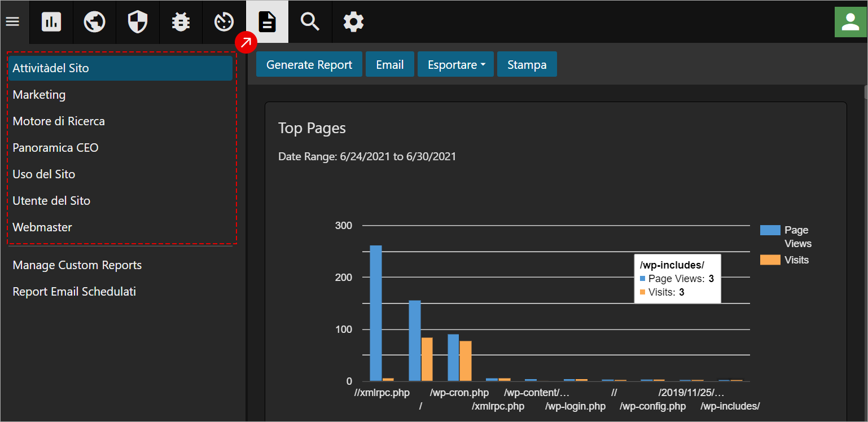Viewport: 868px width, 422px height.
Task: Click the green user profile icon
Action: click(851, 21)
